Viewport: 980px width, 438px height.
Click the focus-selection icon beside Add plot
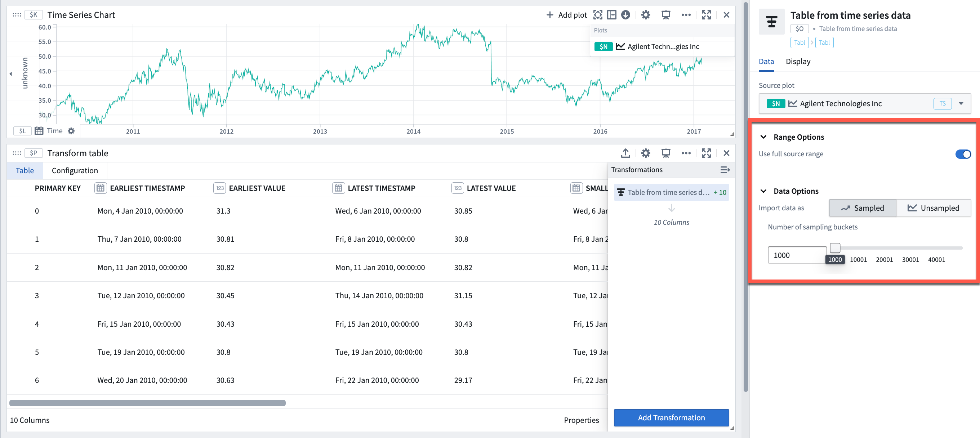pos(598,15)
